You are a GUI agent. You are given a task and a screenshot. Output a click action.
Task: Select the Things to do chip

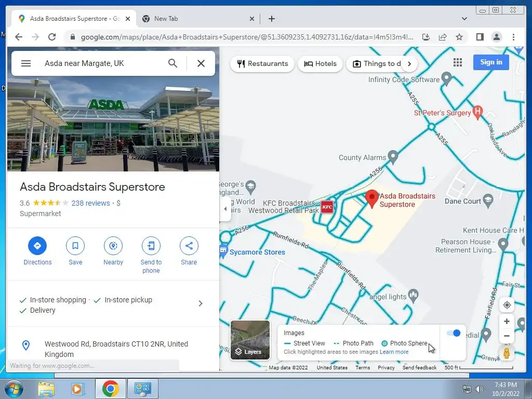(377, 64)
